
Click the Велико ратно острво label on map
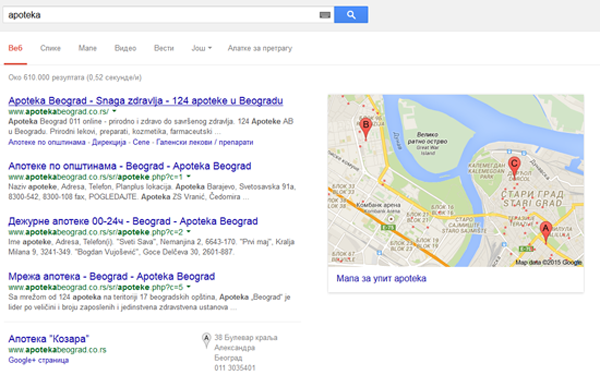click(427, 138)
